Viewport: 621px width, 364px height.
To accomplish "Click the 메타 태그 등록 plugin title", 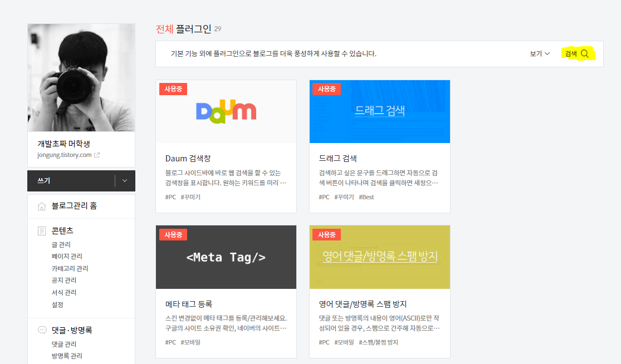I will point(189,304).
